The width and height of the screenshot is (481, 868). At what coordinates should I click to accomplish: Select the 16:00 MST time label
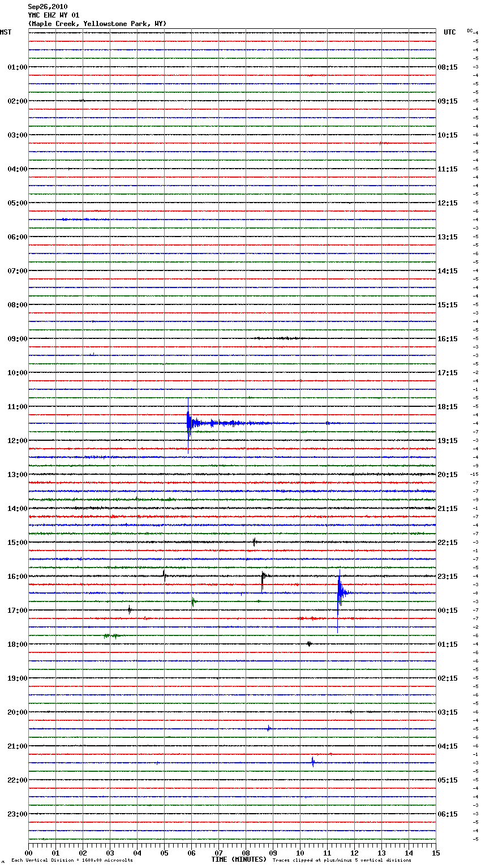[x=17, y=577]
